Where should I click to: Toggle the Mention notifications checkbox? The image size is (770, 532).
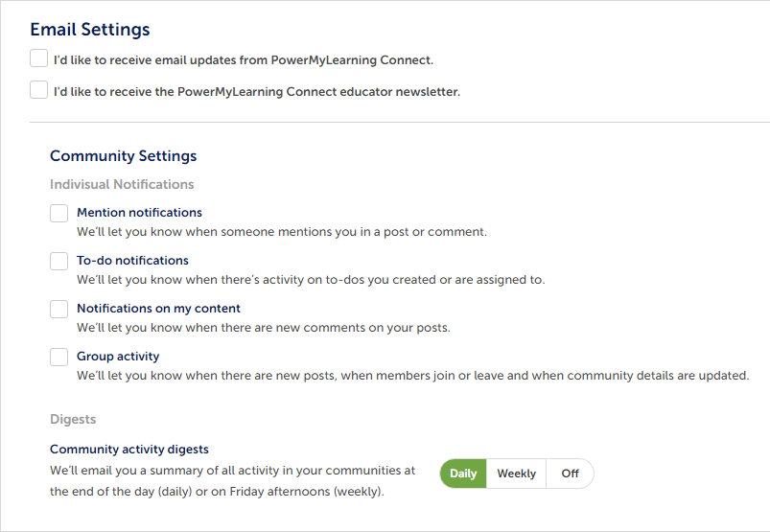click(x=58, y=214)
